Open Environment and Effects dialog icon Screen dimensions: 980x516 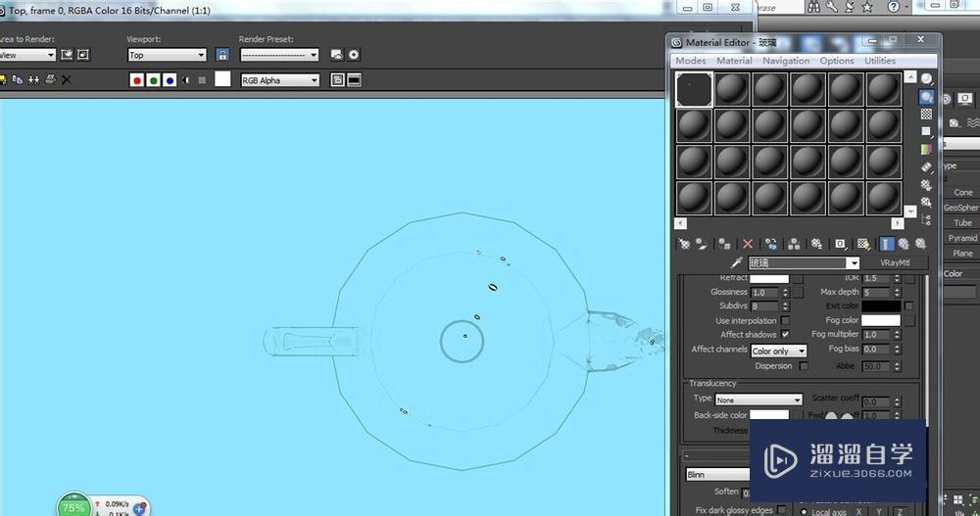354,55
